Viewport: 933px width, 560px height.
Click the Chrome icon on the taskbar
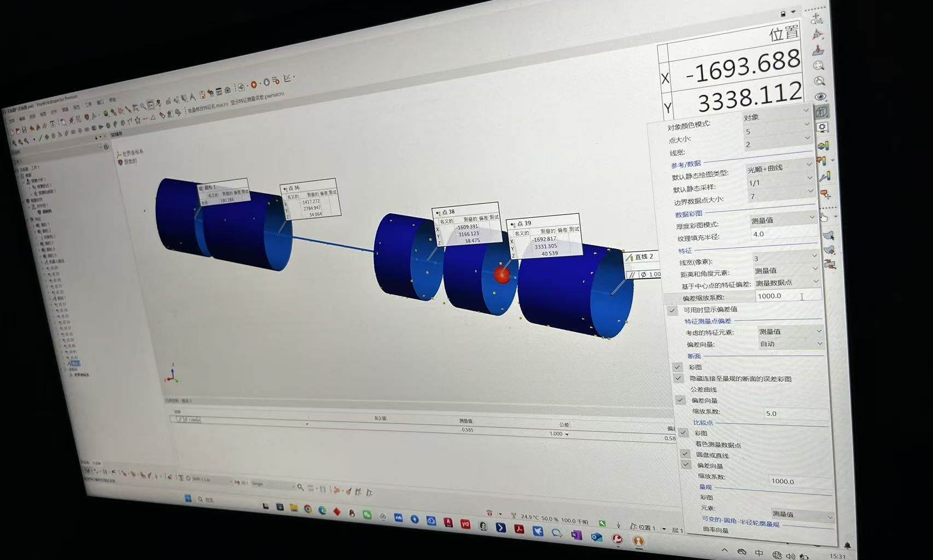pyautogui.click(x=308, y=509)
